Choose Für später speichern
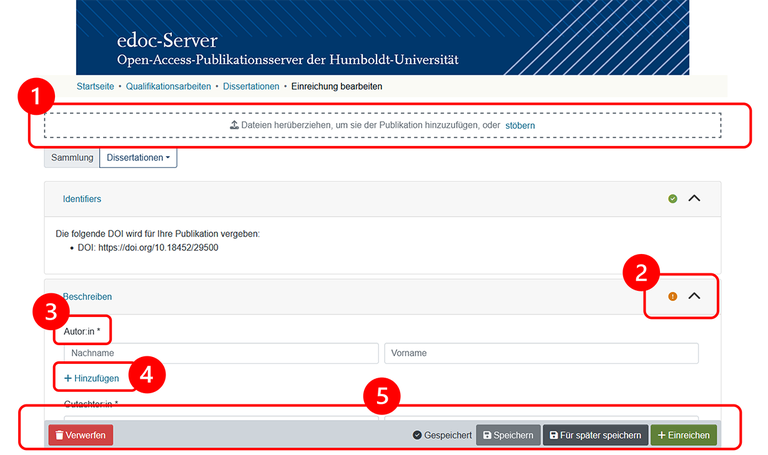Viewport: 768px width, 455px height. (595, 436)
